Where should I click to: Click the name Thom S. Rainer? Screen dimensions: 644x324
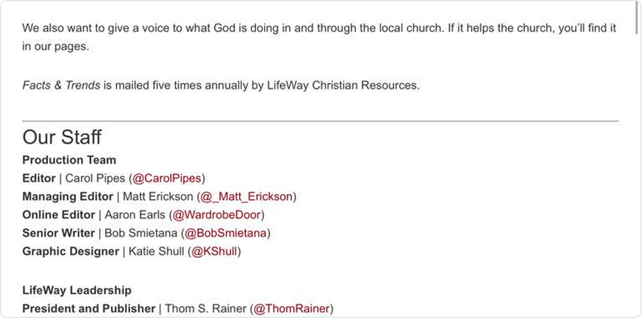point(205,308)
